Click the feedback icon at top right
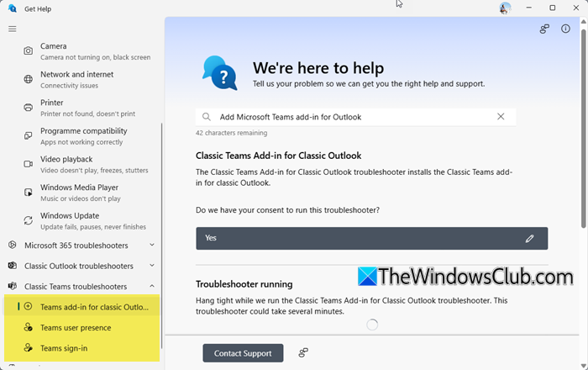 (x=544, y=29)
